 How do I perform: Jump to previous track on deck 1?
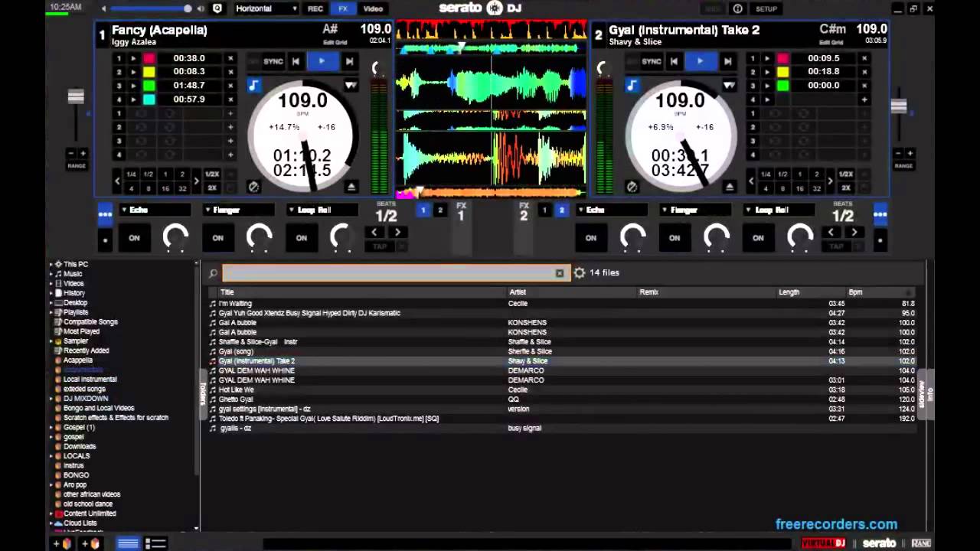click(x=296, y=61)
